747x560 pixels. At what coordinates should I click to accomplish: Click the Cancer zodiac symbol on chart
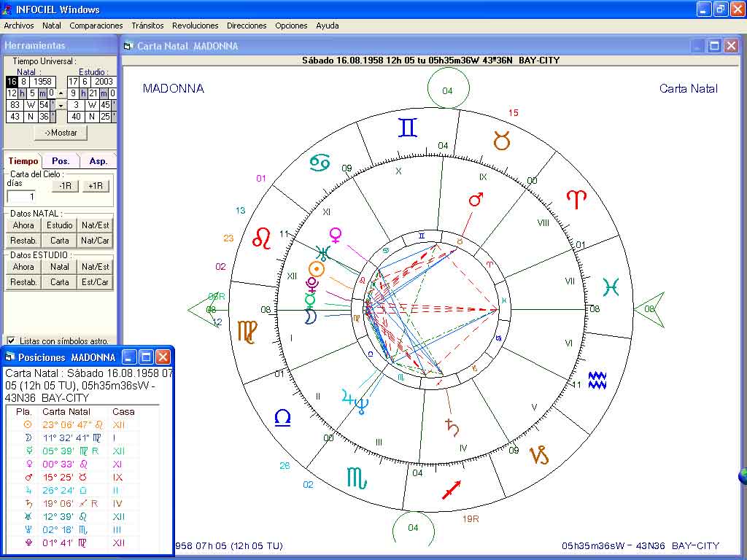tap(320, 163)
